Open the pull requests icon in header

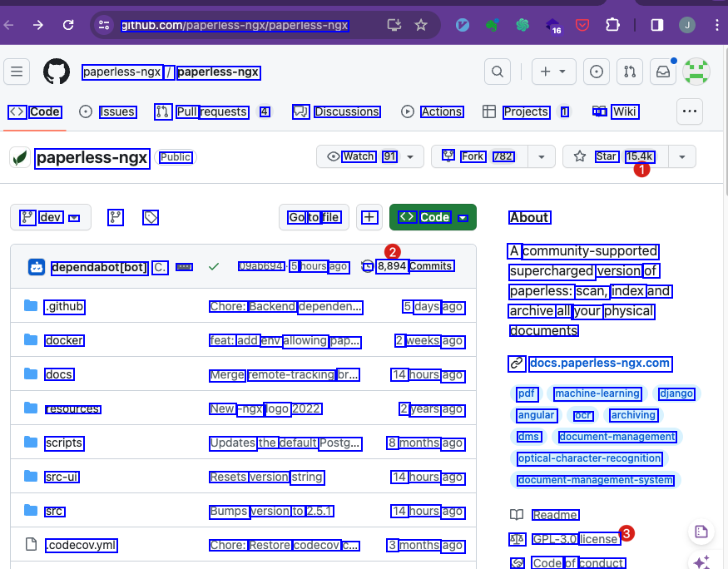click(x=630, y=72)
